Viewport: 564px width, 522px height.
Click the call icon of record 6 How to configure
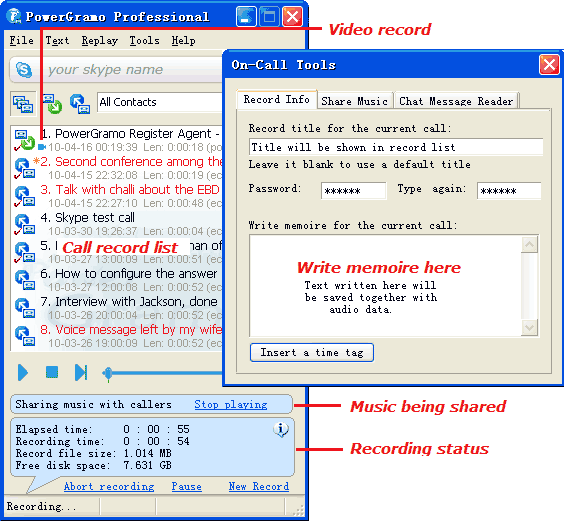pos(25,280)
